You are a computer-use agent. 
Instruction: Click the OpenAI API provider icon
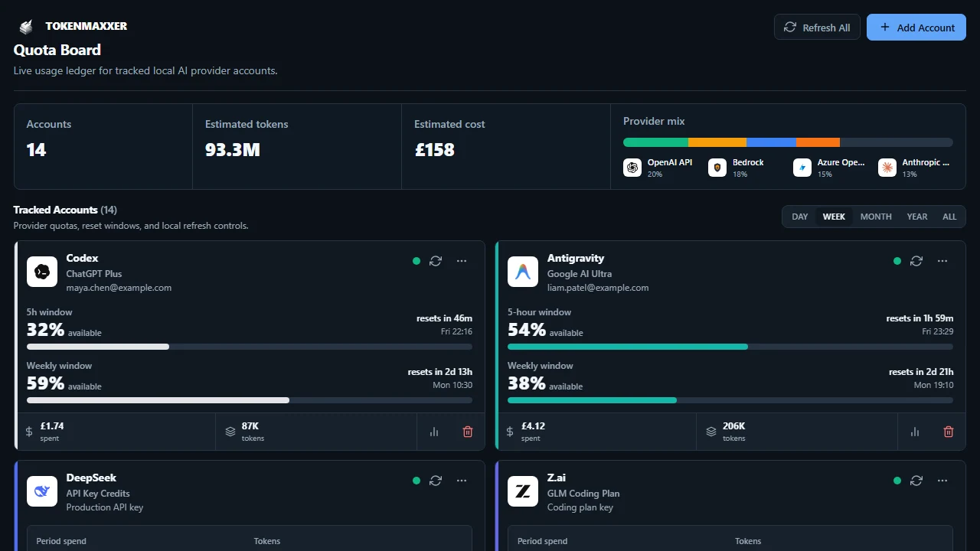coord(632,168)
